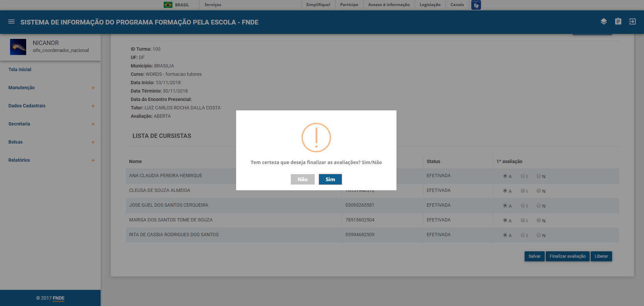The width and height of the screenshot is (644, 306).
Task: Select option A for Marisa dos Santos
Action: coord(505,220)
